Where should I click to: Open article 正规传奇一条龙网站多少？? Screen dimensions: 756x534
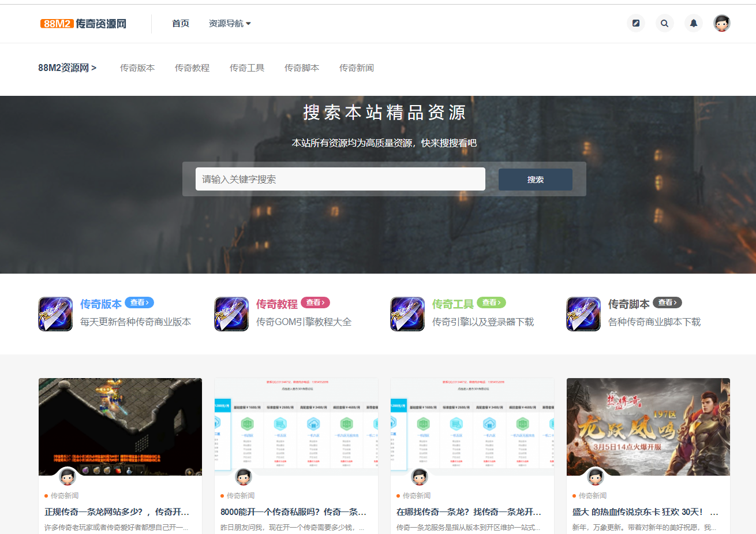coord(117,512)
